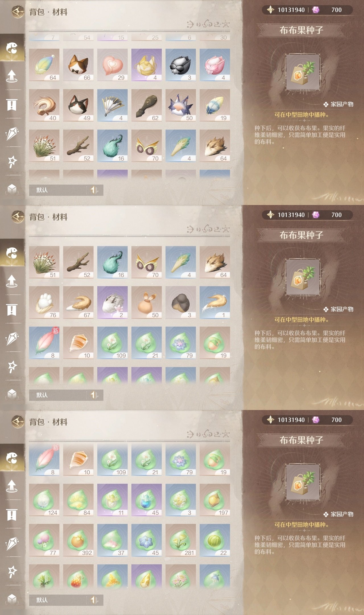364x615 pixels.
Task: Select the purple fox head item with 50
Action: point(181,105)
